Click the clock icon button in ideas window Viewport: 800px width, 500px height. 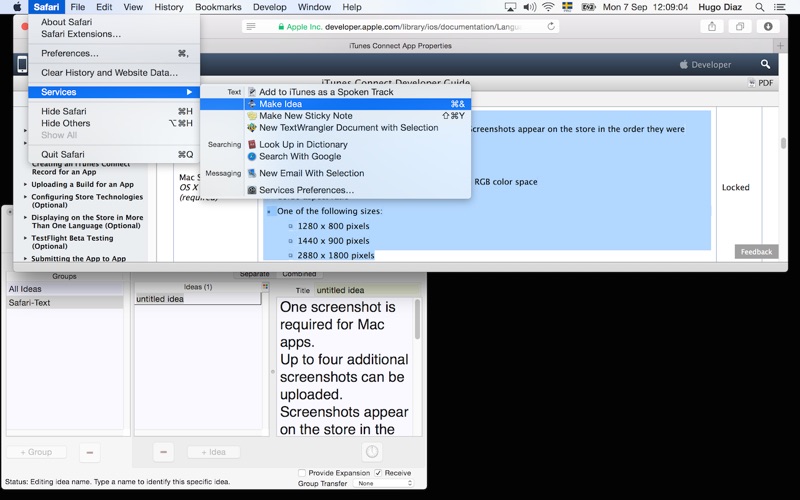(x=372, y=452)
